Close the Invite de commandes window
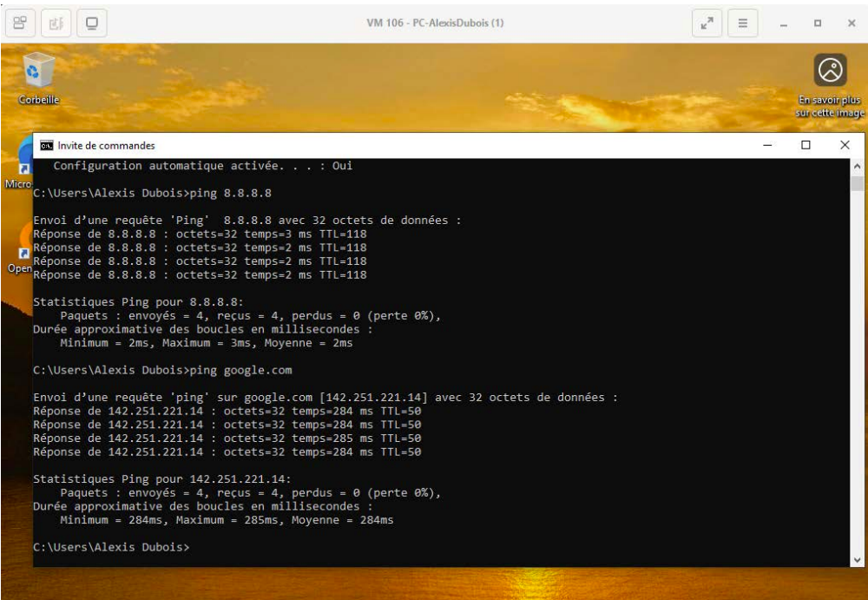This screenshot has height=600, width=868. (845, 145)
